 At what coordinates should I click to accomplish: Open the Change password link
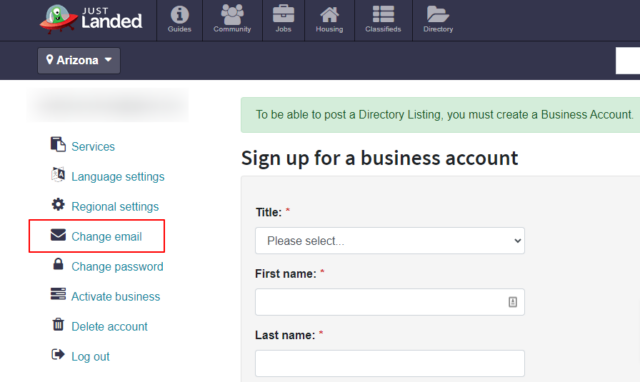[117, 267]
